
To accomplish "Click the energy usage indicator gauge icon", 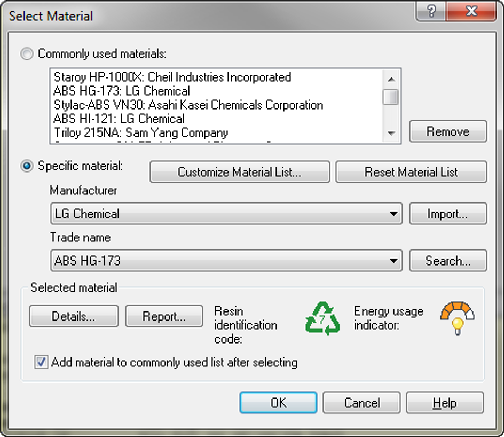I will click(458, 318).
